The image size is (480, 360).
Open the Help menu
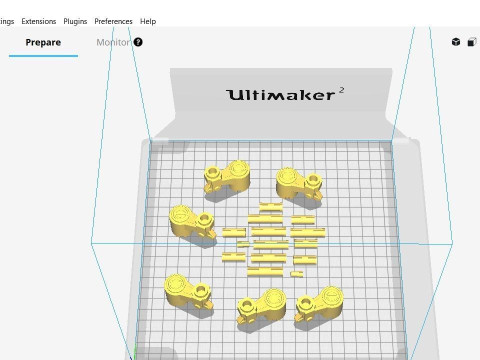(x=148, y=21)
